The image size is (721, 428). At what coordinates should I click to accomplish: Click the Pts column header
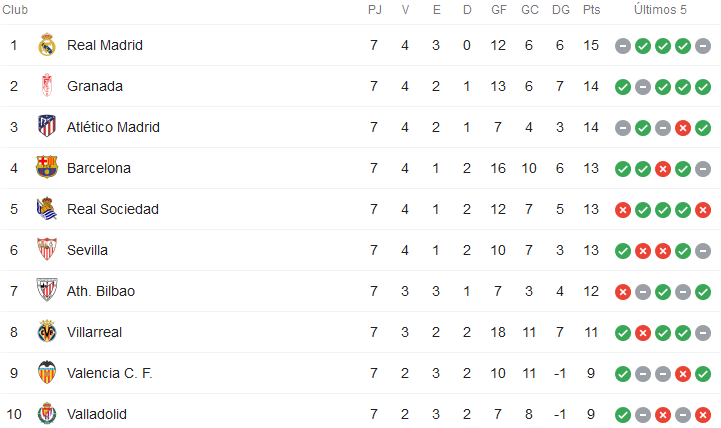pos(591,10)
